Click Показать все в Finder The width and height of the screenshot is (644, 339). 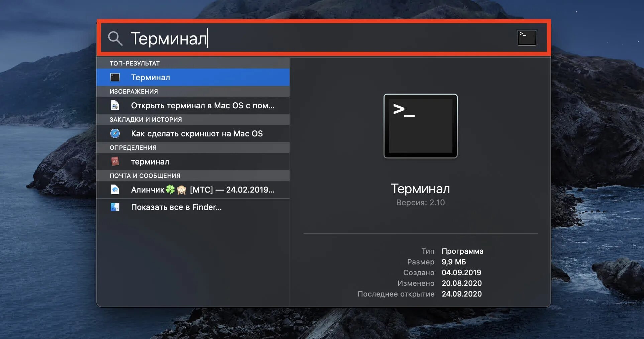[x=193, y=207]
